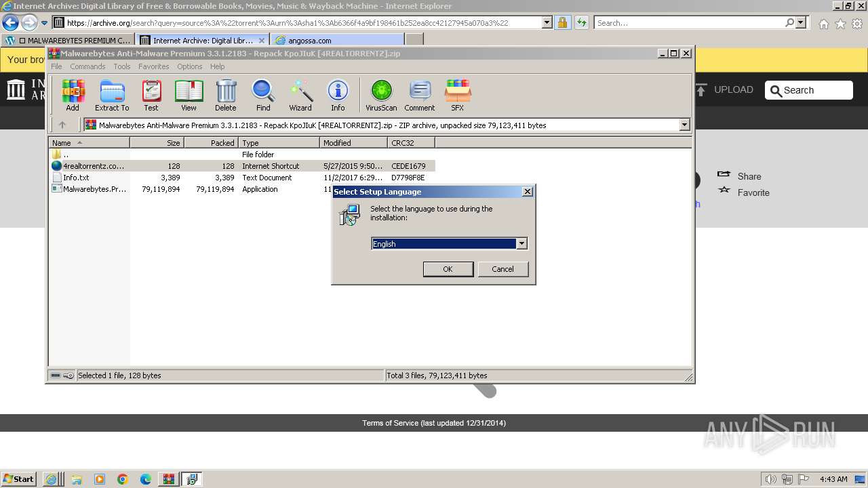Open the WinRAR Options menu

tap(190, 66)
